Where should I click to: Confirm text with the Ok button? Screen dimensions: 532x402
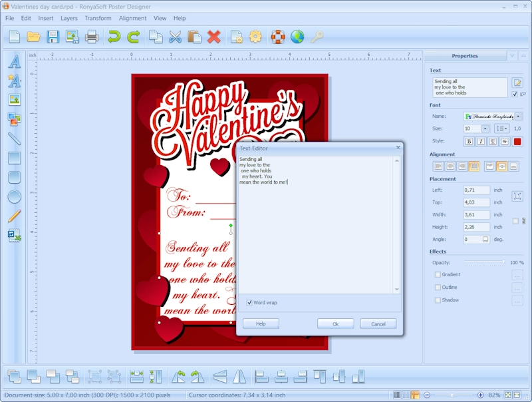[x=335, y=323]
